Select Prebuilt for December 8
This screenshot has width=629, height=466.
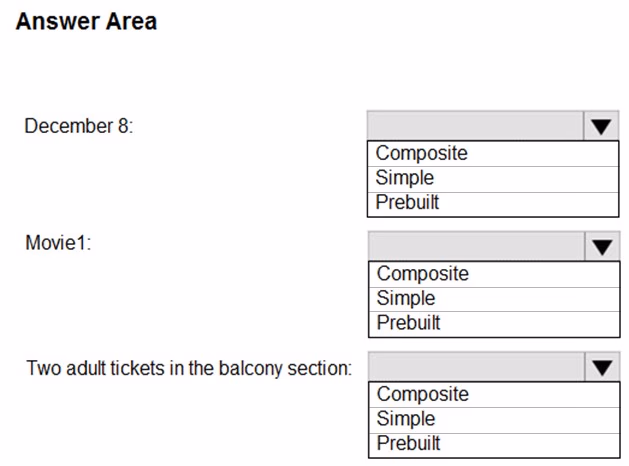tap(493, 204)
